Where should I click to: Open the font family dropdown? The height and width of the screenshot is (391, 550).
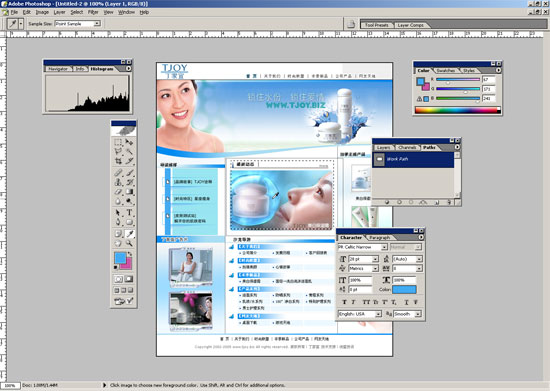[x=362, y=247]
